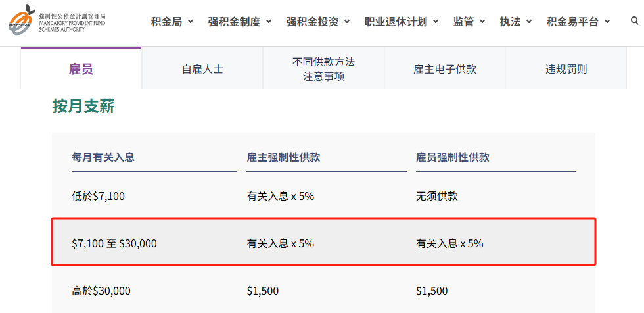Expand the 积金局 dropdown menu
644x313 pixels.
[172, 22]
